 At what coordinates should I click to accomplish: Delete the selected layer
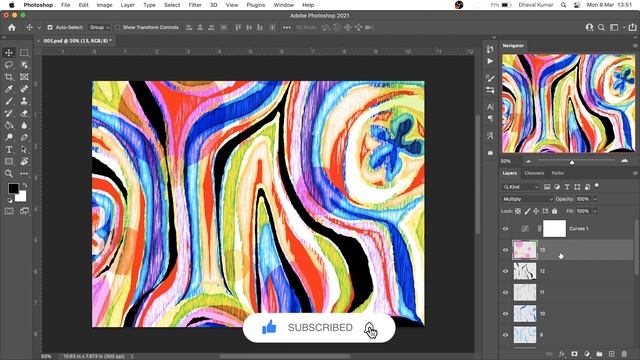pos(624,354)
